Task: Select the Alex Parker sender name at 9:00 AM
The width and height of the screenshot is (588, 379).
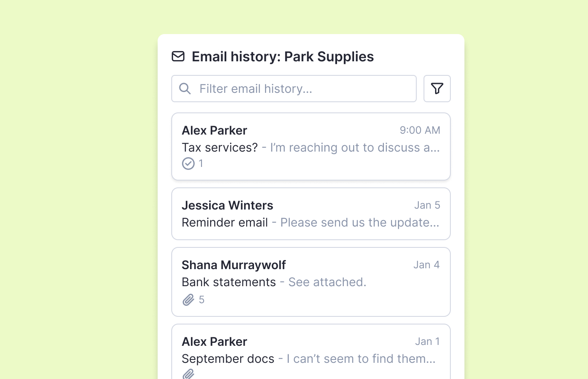Action: [x=214, y=130]
